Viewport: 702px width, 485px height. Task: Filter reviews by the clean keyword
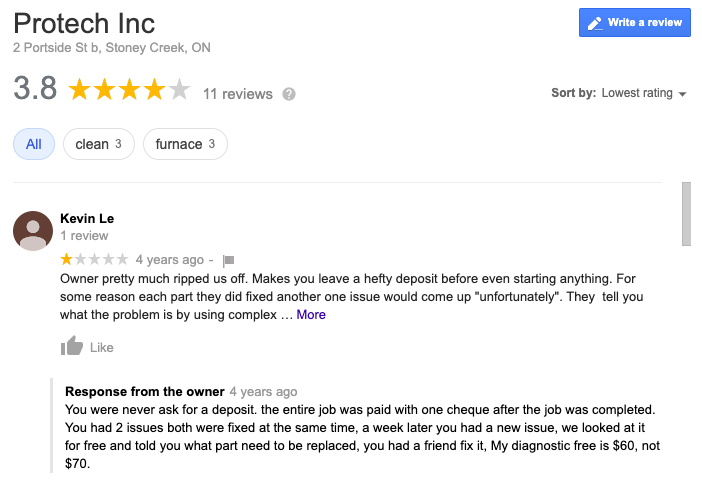tap(98, 144)
